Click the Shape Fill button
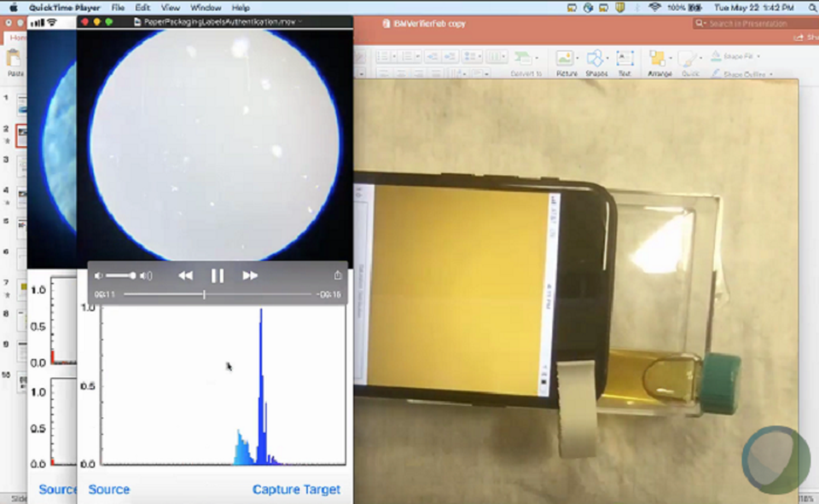The image size is (819, 504). pyautogui.click(x=732, y=56)
